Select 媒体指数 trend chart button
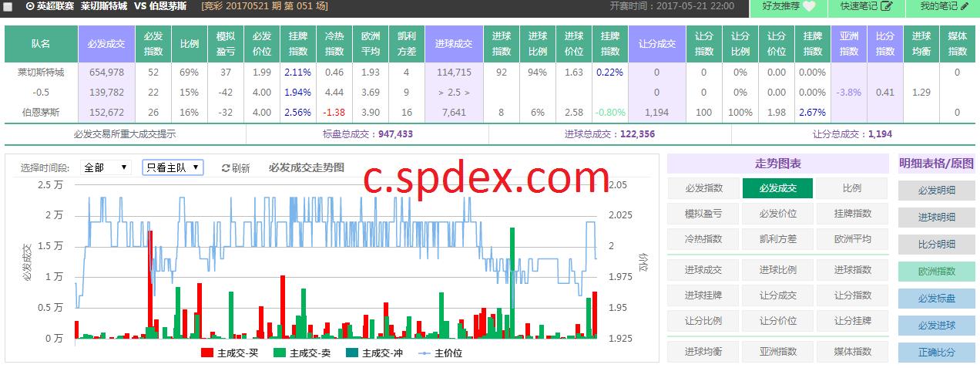 point(852,352)
